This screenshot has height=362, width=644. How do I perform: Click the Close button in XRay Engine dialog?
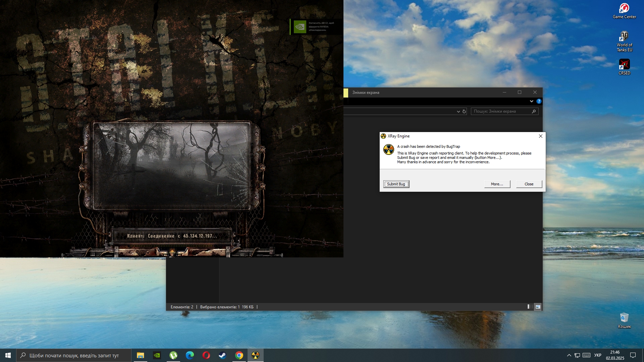(x=529, y=184)
